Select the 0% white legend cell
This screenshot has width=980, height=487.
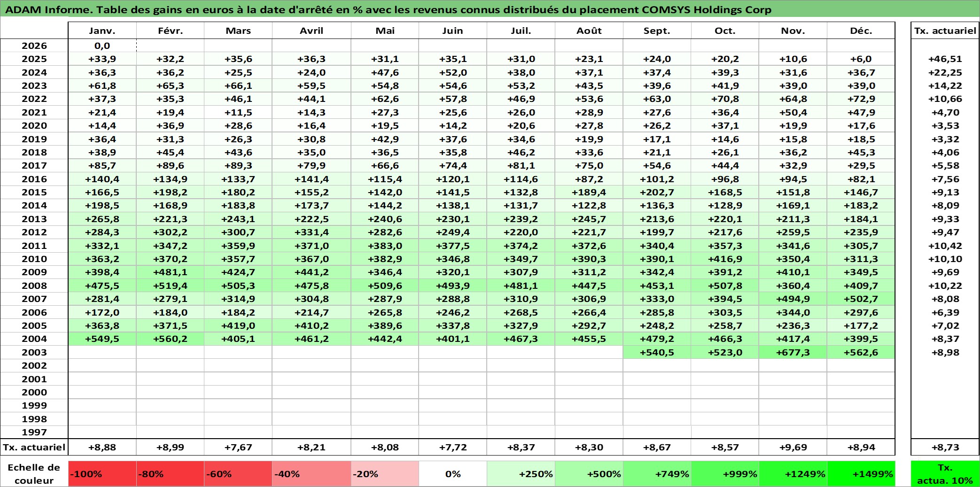click(452, 473)
